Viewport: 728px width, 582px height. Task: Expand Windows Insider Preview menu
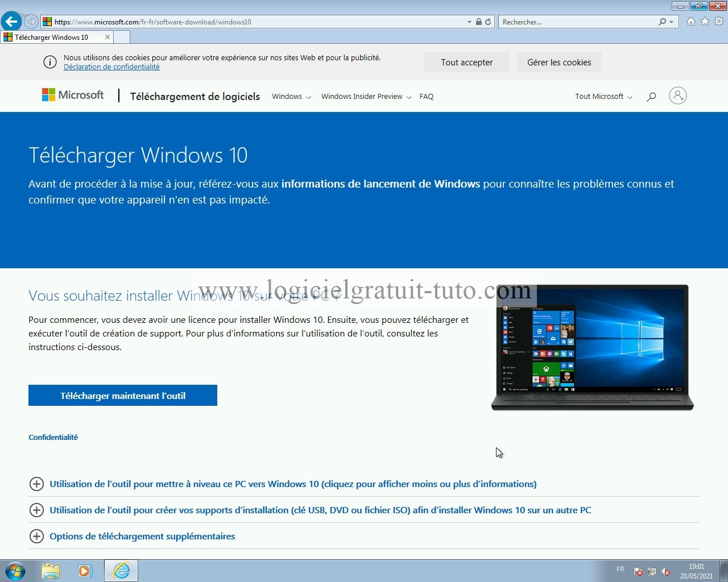tap(366, 96)
